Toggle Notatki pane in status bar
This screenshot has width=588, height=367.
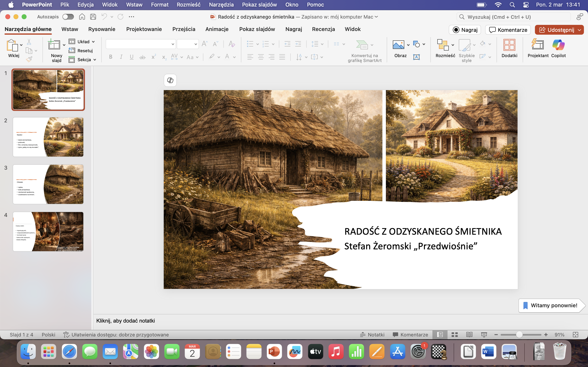click(372, 335)
